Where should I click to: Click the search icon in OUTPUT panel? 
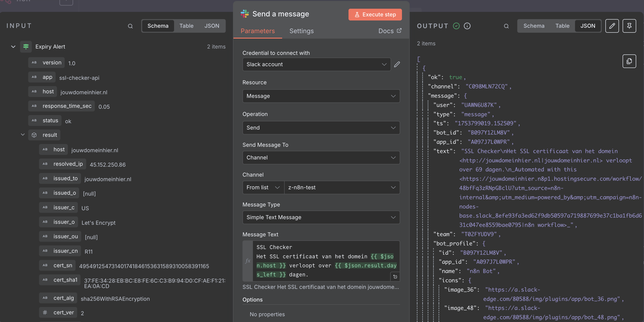(506, 26)
